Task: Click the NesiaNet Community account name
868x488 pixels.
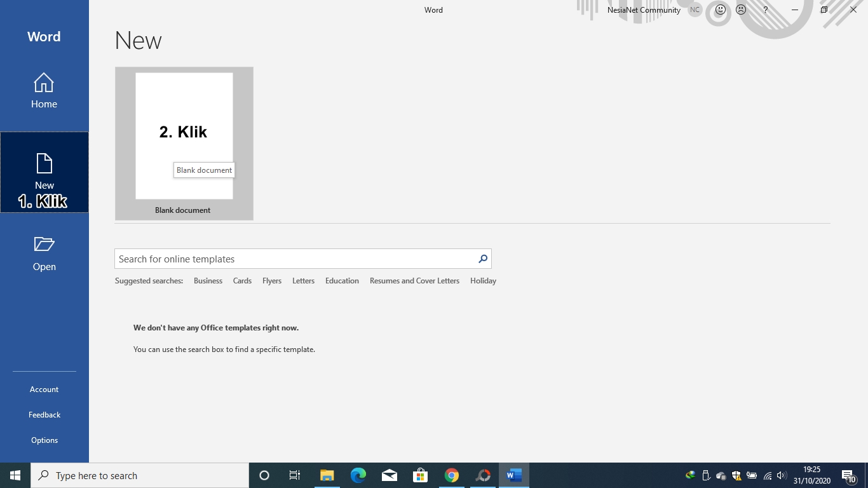Action: pos(644,10)
